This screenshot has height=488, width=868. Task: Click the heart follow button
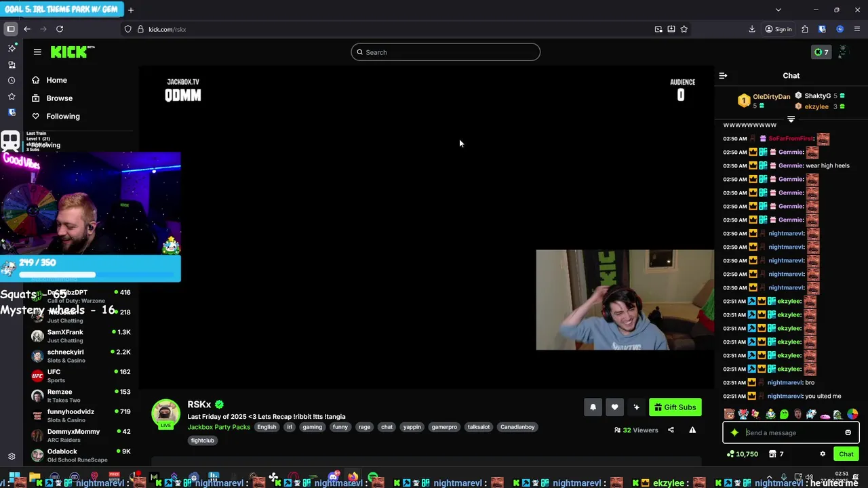pos(614,407)
